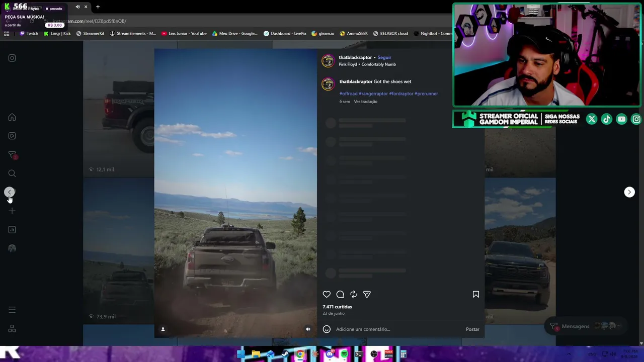
Task: Open the #rangerraptor hashtag
Action: pos(373,94)
